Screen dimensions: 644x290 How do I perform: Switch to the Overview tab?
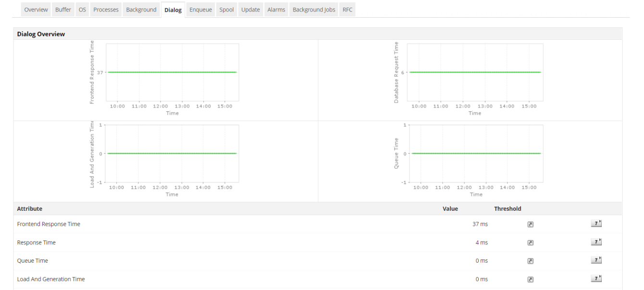(36, 9)
